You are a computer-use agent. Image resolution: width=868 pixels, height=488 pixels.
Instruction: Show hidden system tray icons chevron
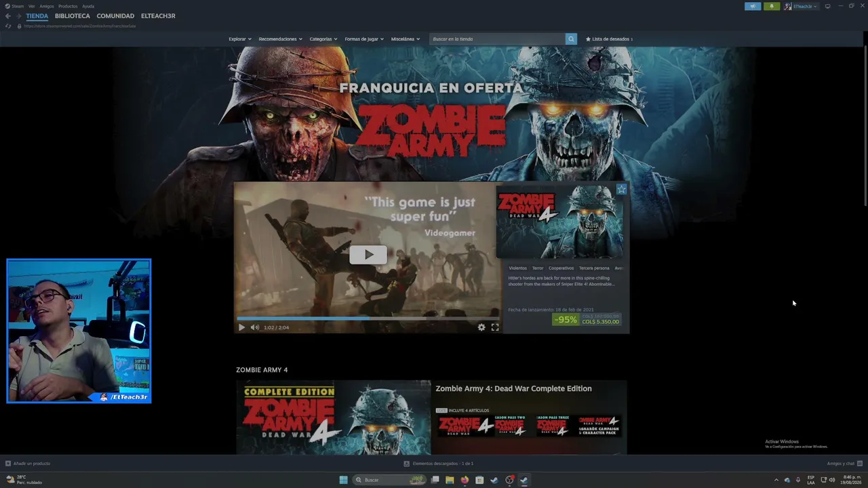coord(776,480)
